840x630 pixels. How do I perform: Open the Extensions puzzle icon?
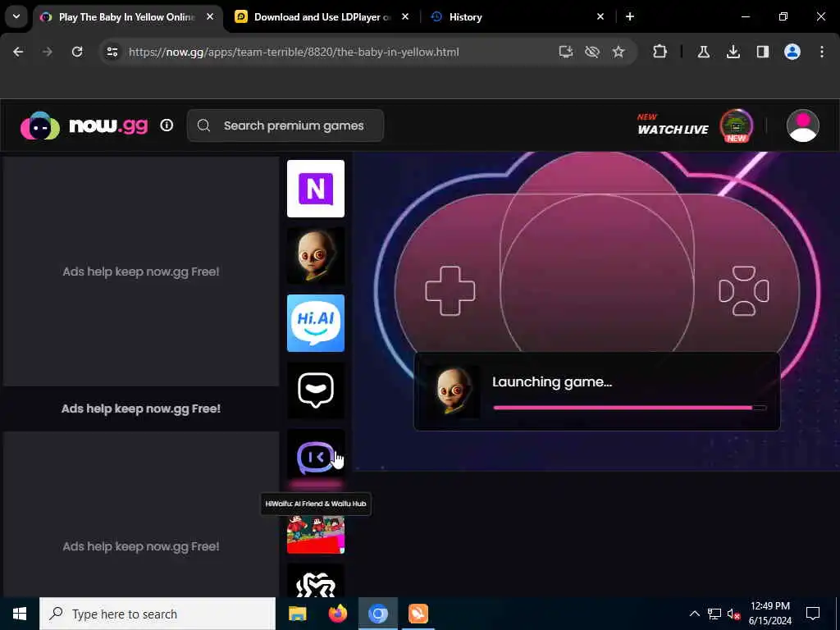point(660,52)
